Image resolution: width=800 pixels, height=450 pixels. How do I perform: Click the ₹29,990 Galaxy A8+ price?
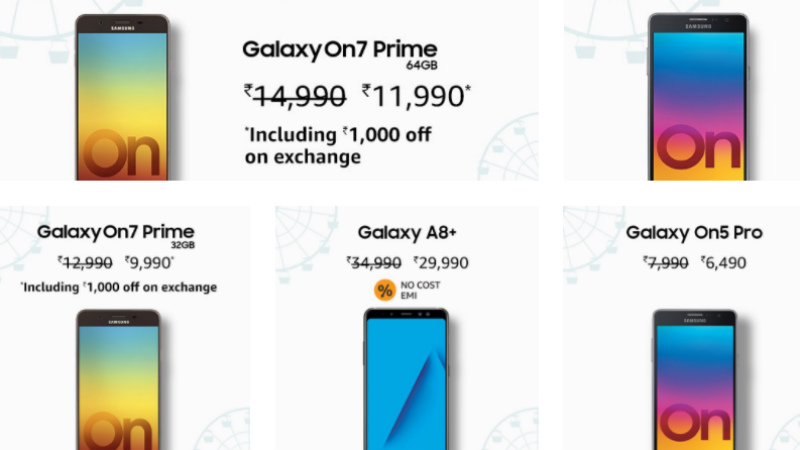tap(441, 263)
